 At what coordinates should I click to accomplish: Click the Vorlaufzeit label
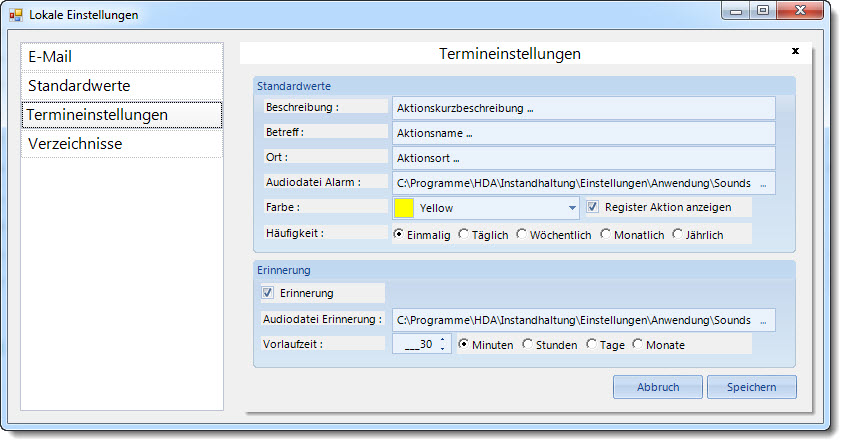coord(293,344)
